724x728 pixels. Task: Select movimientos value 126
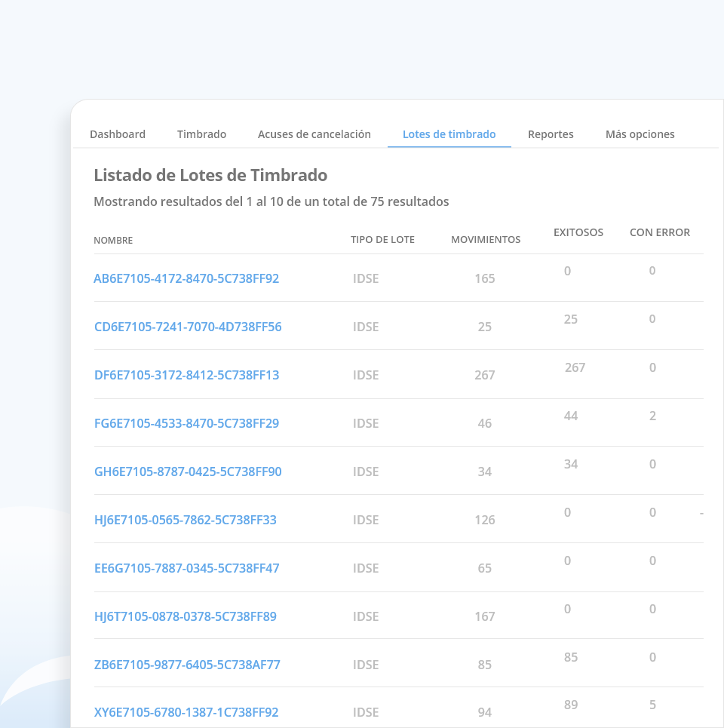click(x=484, y=520)
